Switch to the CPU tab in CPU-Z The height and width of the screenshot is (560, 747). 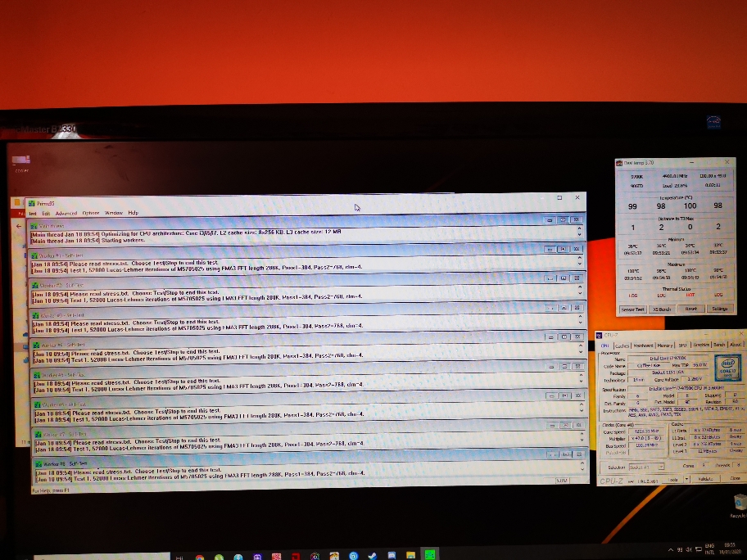pos(605,345)
